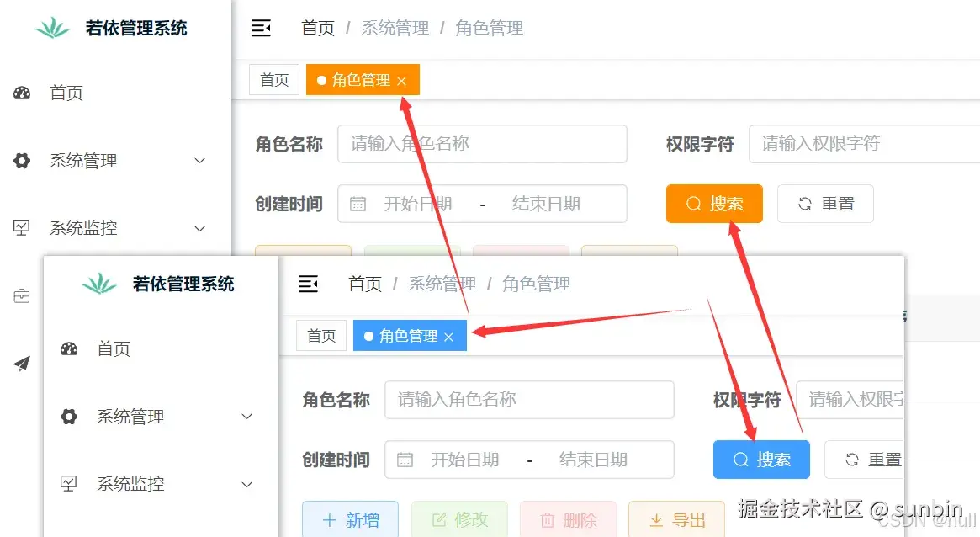Click 重置 button in front window
This screenshot has height=537, width=980.
865,460
